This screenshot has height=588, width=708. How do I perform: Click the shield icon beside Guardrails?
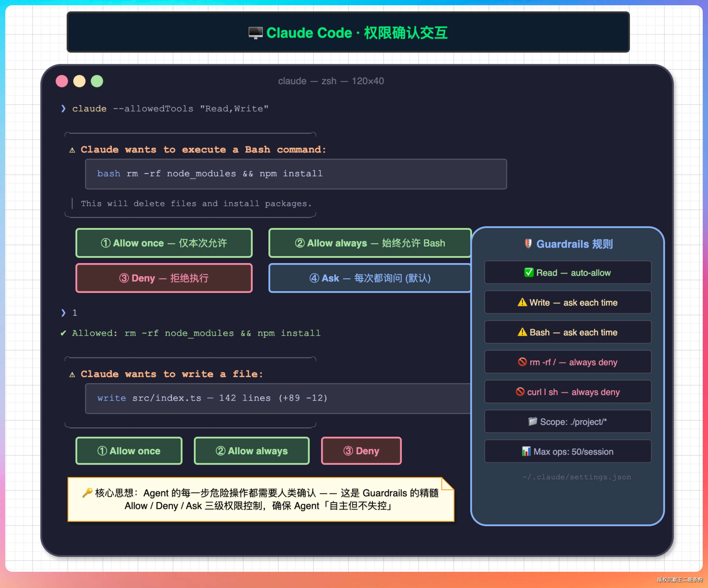pyautogui.click(x=528, y=244)
